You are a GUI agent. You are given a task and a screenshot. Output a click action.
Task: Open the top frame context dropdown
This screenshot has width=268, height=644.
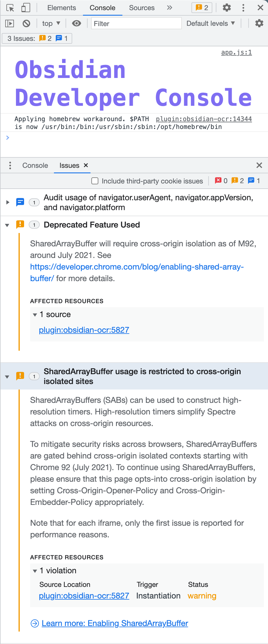coord(51,23)
